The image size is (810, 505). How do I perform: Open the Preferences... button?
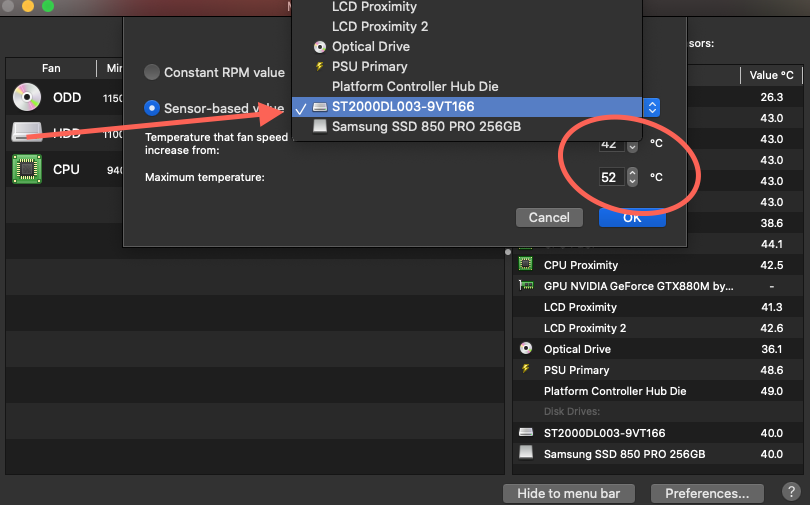tap(707, 493)
